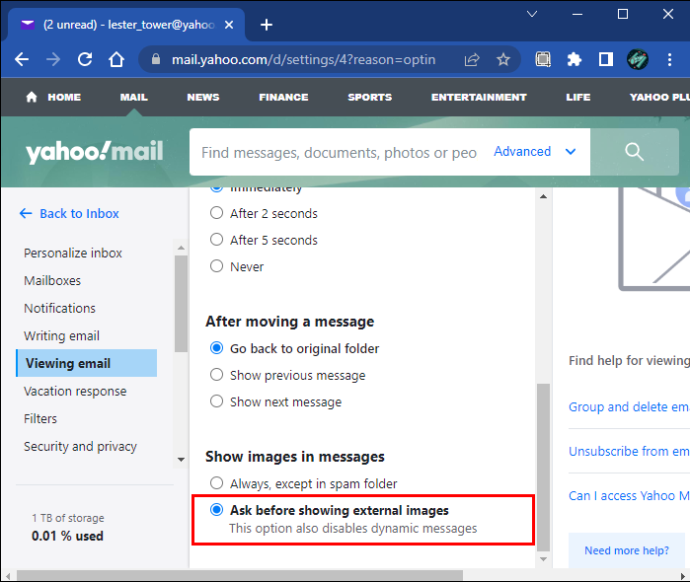The height and width of the screenshot is (582, 690).
Task: Open the ENTERTAINMENT navigation item
Action: click(x=479, y=97)
